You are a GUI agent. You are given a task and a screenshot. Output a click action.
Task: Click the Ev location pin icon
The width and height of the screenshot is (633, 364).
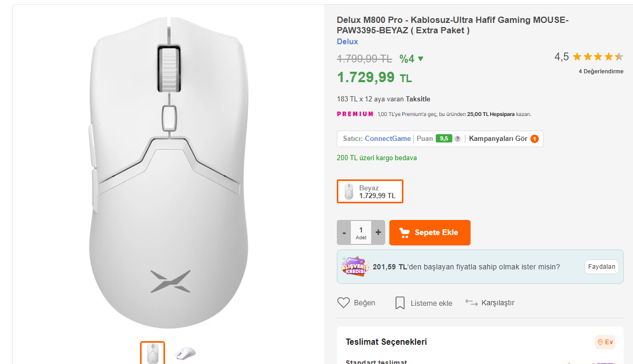pyautogui.click(x=600, y=342)
